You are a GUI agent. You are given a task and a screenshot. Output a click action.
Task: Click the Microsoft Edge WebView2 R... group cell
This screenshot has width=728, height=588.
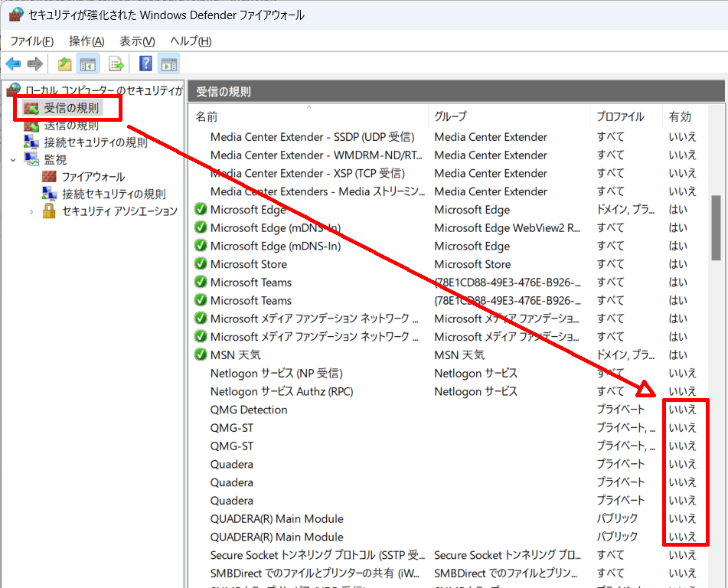[507, 227]
